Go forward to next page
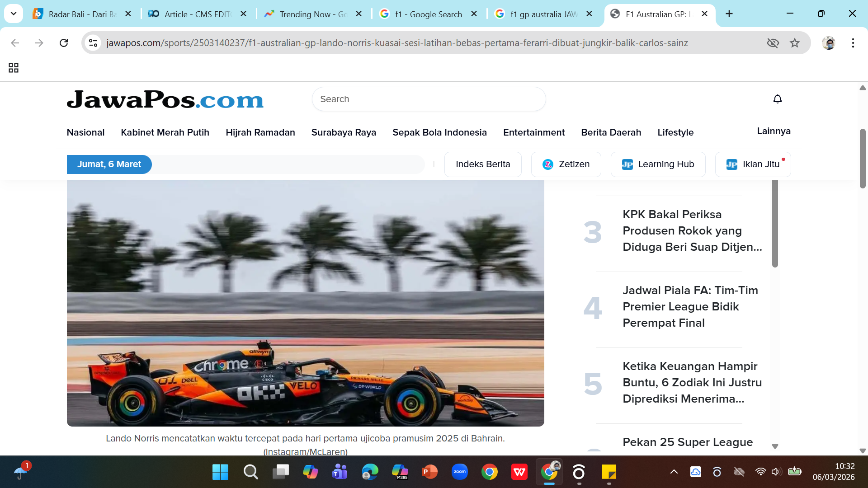Viewport: 868px width, 488px height. pos(39,43)
